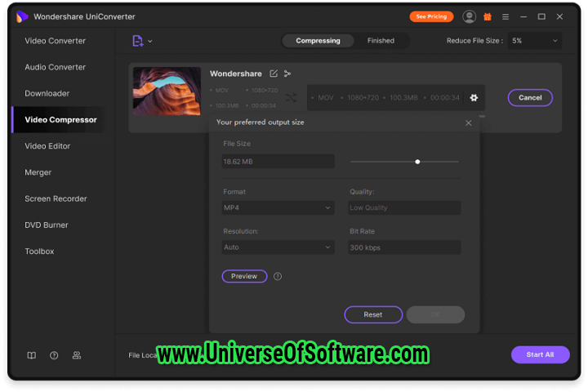The width and height of the screenshot is (588, 392).
Task: Open the Merger section
Action: (38, 172)
